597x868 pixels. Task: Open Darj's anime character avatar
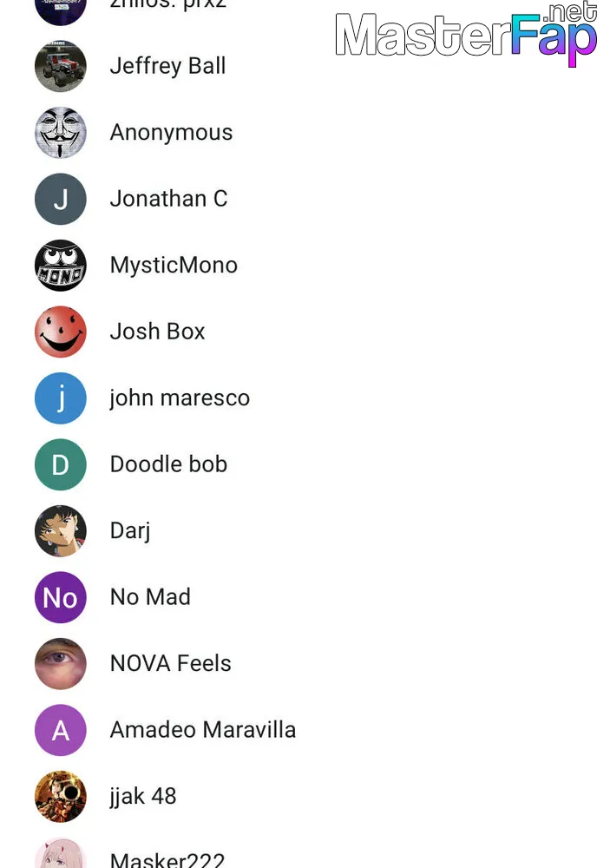(x=61, y=531)
